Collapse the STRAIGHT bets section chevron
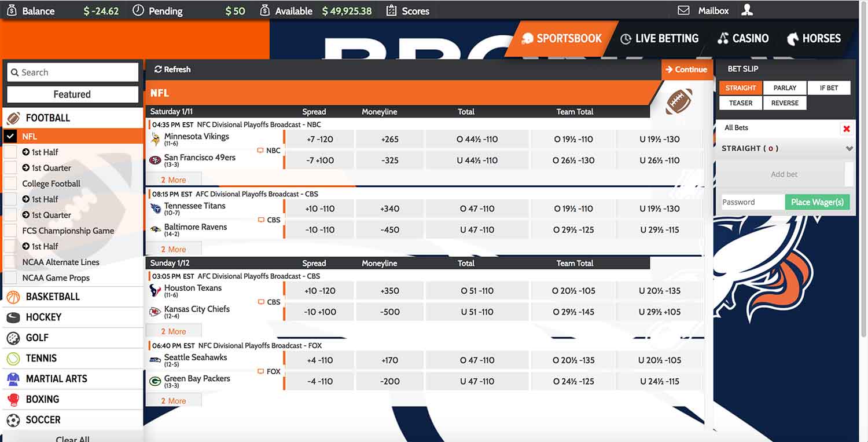Screen dimensions: 868x442 pos(849,148)
